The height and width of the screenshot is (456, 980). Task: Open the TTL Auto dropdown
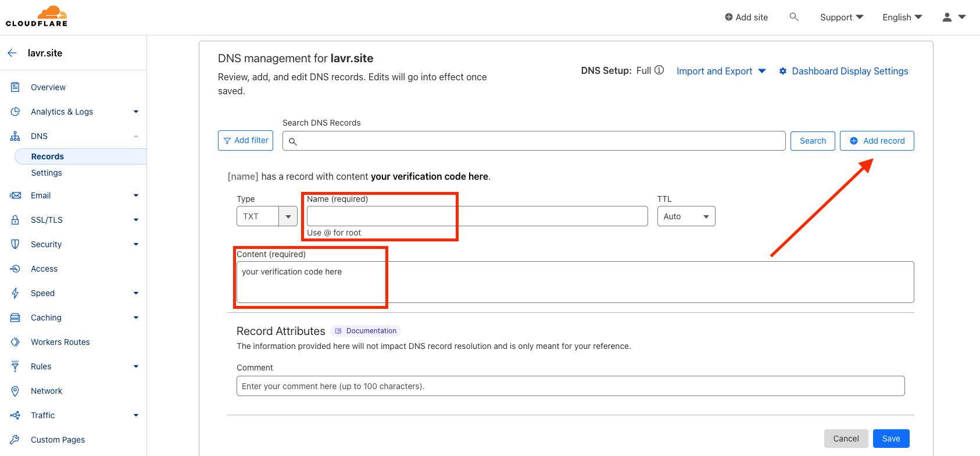point(686,216)
